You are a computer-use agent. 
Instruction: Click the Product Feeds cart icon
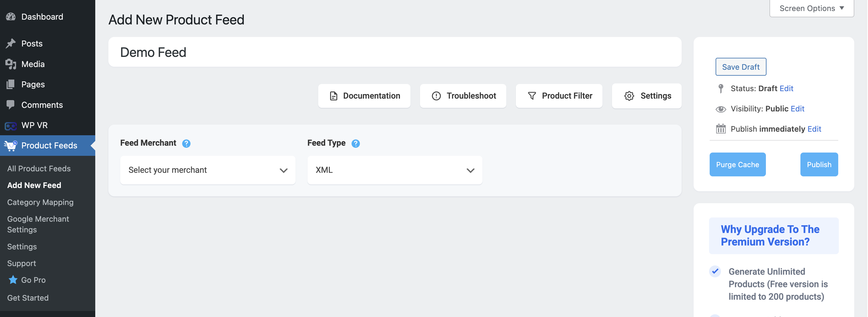(11, 146)
